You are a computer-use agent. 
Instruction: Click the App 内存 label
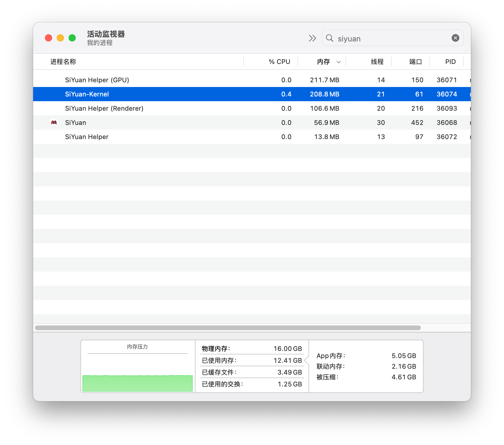click(x=331, y=356)
